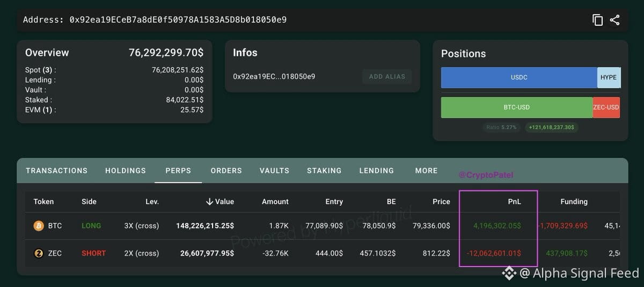The height and width of the screenshot is (287, 644).
Task: Click the SHORT side label
Action: click(x=93, y=253)
